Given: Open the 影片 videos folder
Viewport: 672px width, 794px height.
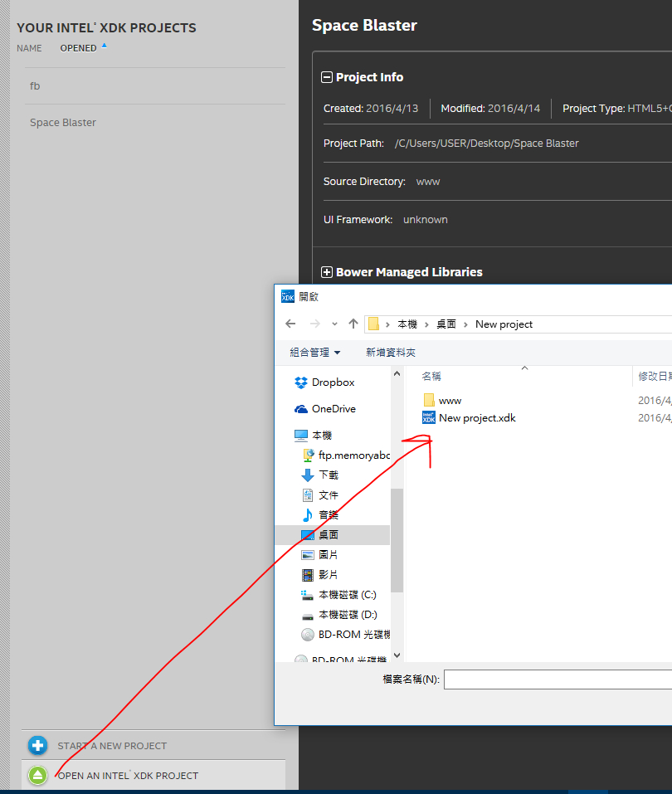Looking at the screenshot, I should click(x=319, y=575).
